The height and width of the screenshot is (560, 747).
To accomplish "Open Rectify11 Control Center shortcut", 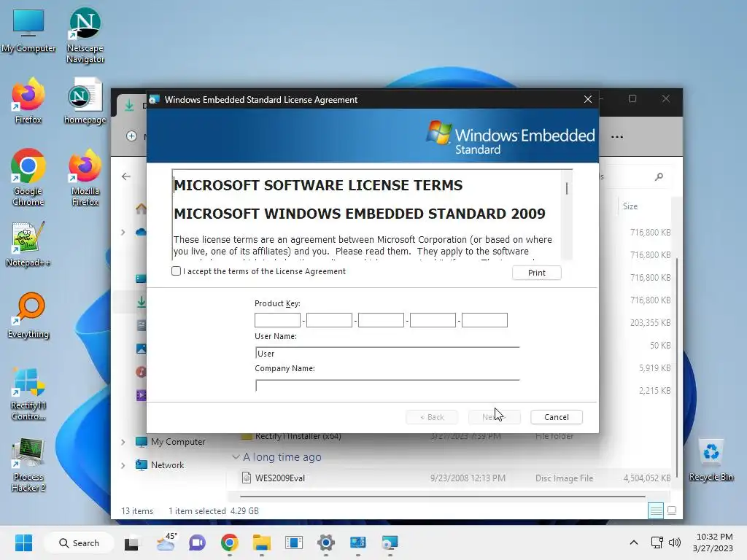I will tap(28, 394).
